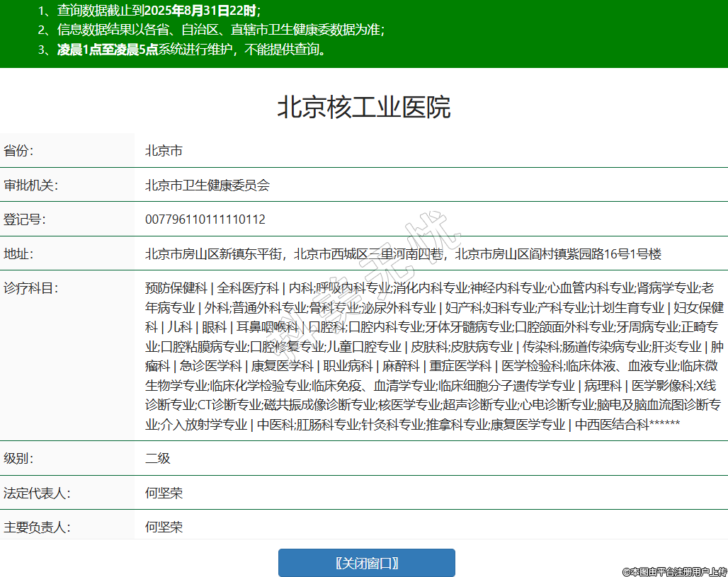The width and height of the screenshot is (728, 577).
Task: Click the value 北京市卫生健康委员会
Action: click(x=207, y=185)
